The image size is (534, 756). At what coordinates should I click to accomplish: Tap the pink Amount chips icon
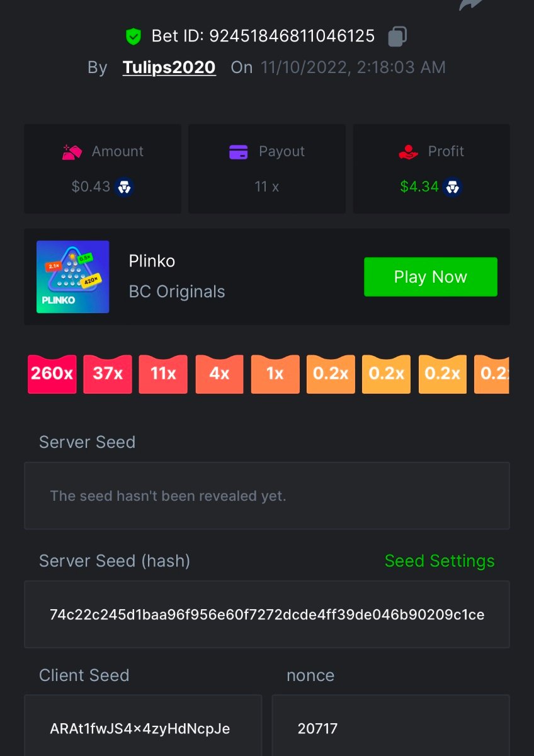click(72, 152)
